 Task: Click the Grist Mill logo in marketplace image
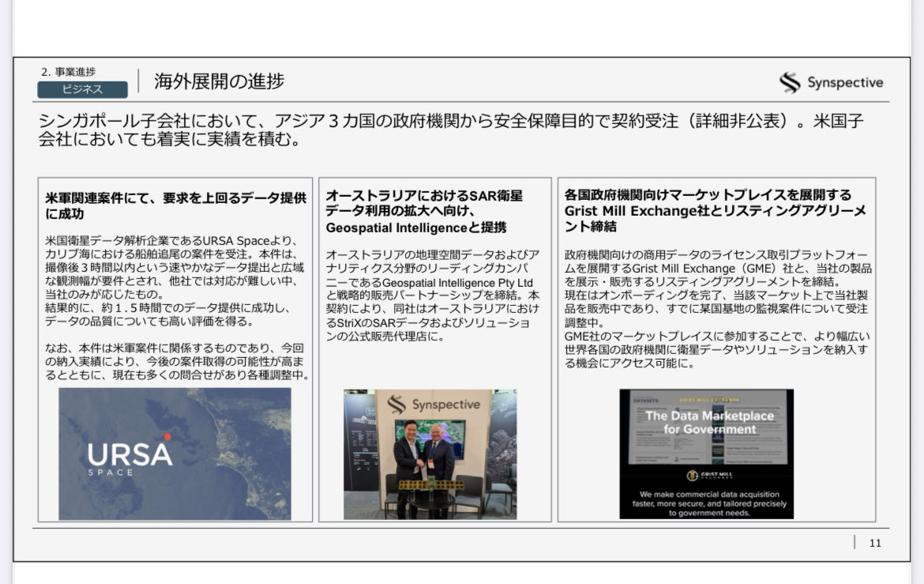(709, 475)
